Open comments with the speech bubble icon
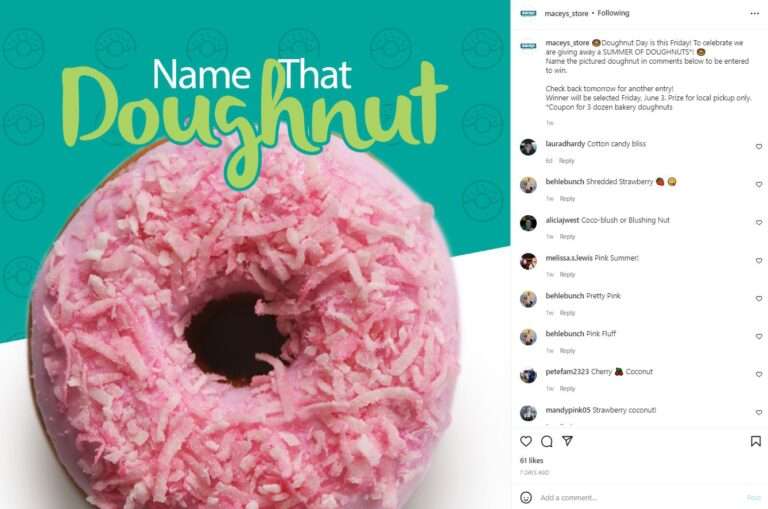The width and height of the screenshot is (768, 509). (x=547, y=441)
